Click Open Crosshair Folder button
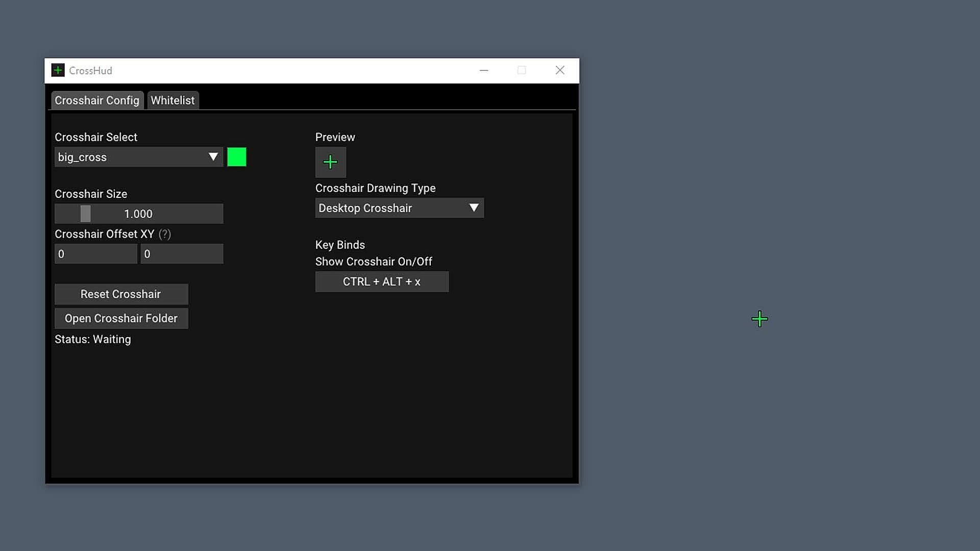The height and width of the screenshot is (551, 980). point(121,318)
